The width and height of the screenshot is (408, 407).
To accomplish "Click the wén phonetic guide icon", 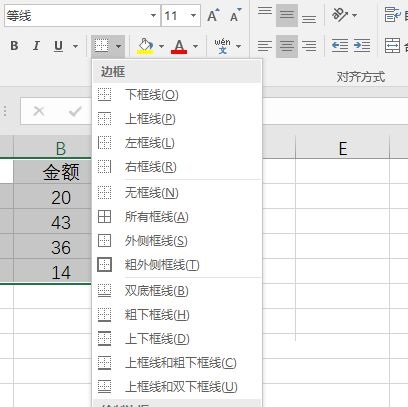I will pyautogui.click(x=222, y=46).
